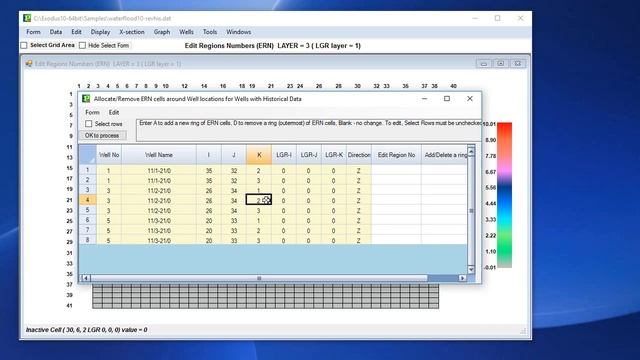The image size is (640, 360).
Task: Click the Direction column header
Action: 359,155
